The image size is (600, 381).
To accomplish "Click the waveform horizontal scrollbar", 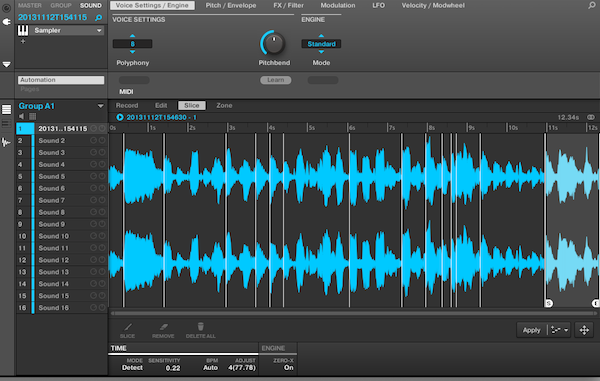I will pos(354,313).
